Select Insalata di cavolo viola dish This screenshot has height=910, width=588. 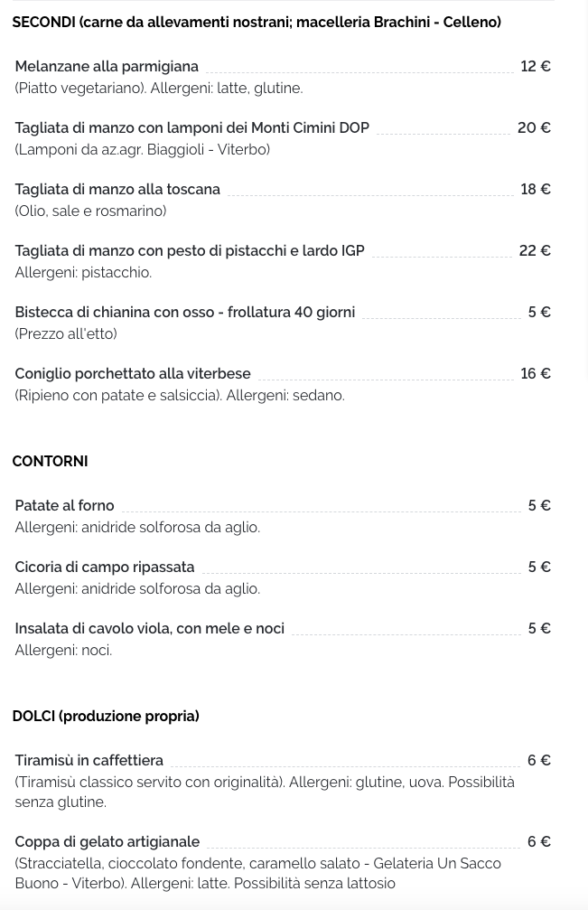click(x=150, y=629)
